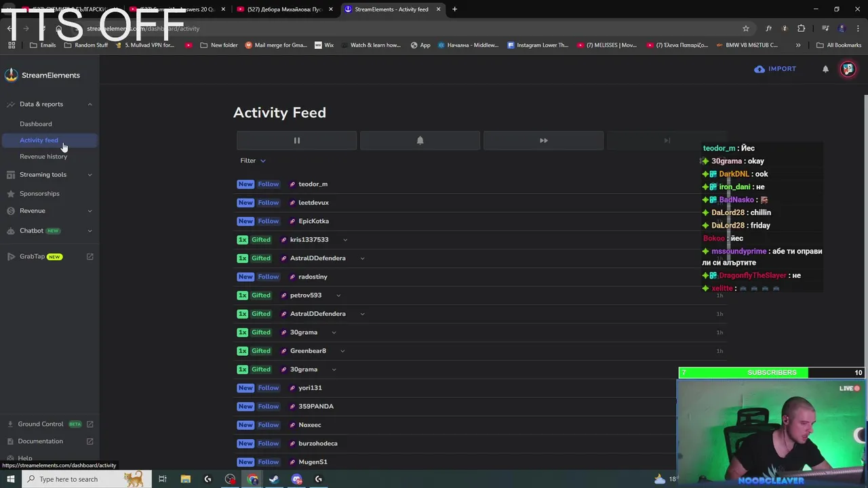868x488 pixels.
Task: Open the user profile avatar menu
Action: pos(848,69)
